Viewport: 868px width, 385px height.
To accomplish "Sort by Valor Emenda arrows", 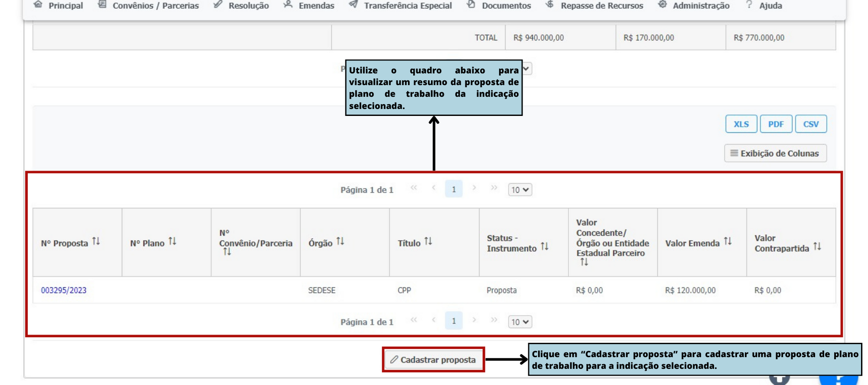I will click(x=727, y=241).
